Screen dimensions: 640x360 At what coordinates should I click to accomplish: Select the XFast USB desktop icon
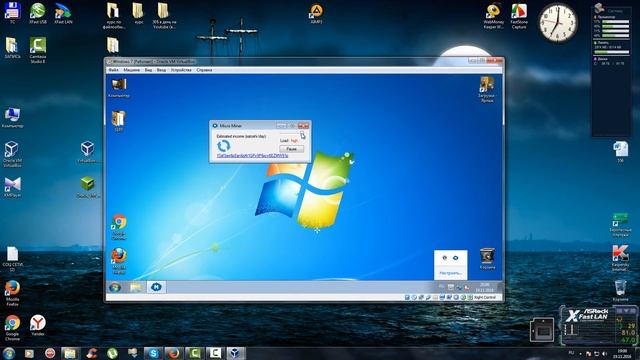pyautogui.click(x=38, y=13)
